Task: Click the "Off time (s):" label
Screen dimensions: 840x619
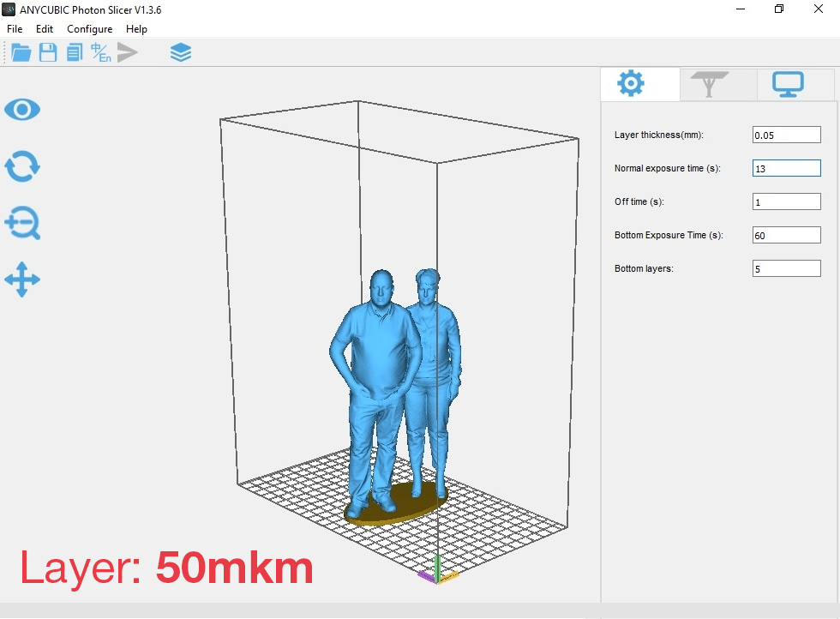Action: point(639,202)
